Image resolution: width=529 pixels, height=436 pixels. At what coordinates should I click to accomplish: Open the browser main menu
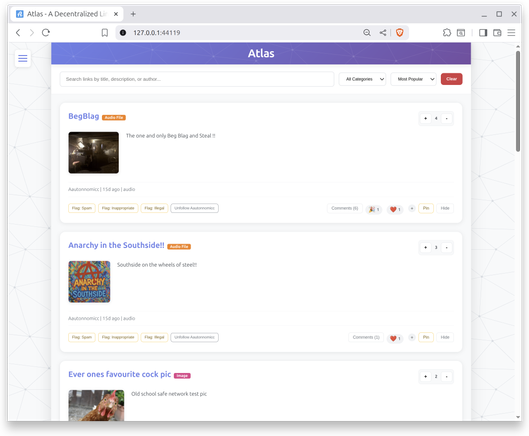click(x=511, y=33)
